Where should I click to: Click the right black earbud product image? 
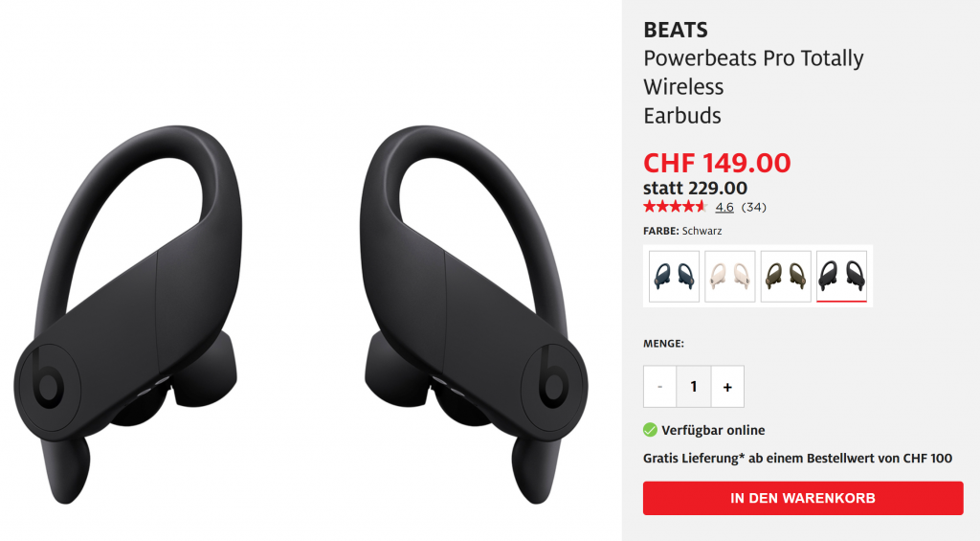point(474,315)
